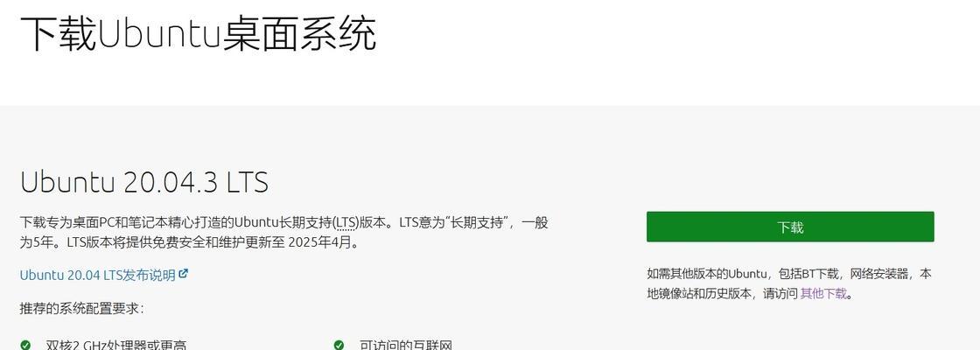Select the 可访问的互联网 requirement text
Viewport: 980px width, 350px height.
[406, 345]
